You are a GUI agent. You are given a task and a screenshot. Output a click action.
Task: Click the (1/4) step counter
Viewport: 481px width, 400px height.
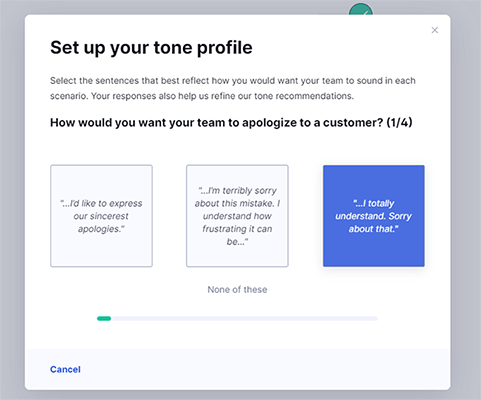[399, 122]
